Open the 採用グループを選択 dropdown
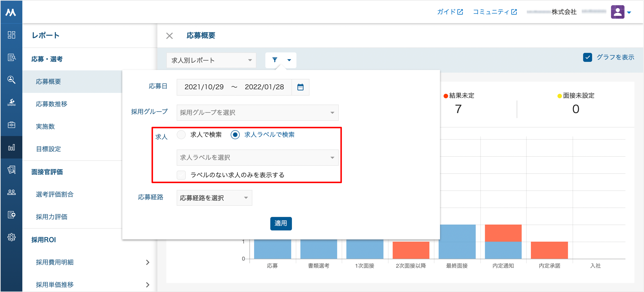 point(258,113)
